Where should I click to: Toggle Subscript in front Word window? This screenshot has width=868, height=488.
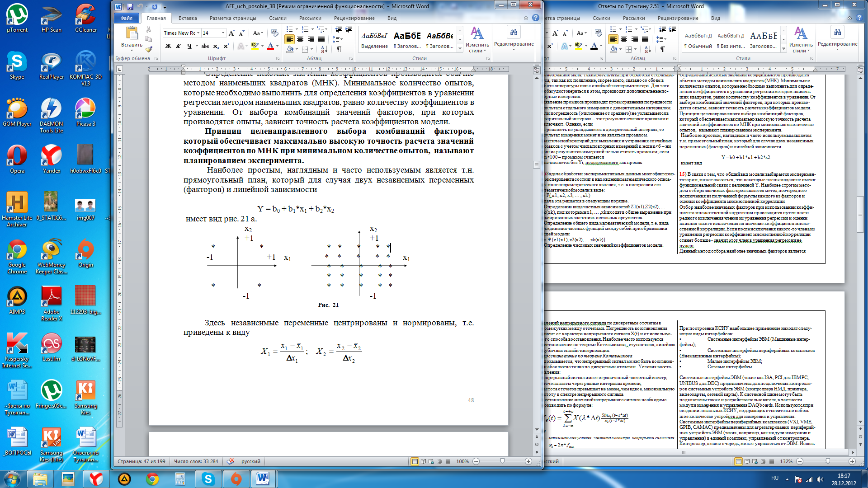point(216,46)
